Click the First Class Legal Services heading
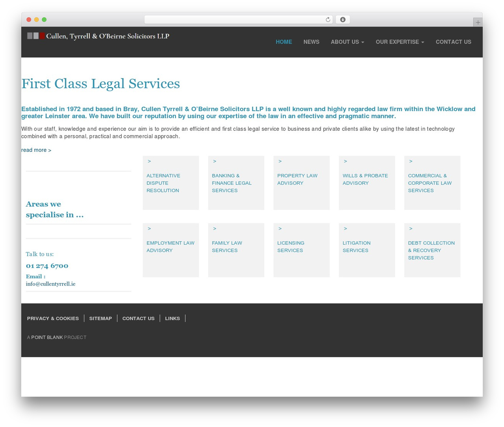 (x=100, y=84)
